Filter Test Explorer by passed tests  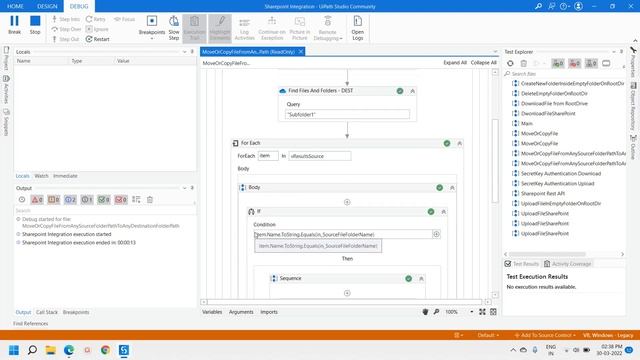point(558,63)
